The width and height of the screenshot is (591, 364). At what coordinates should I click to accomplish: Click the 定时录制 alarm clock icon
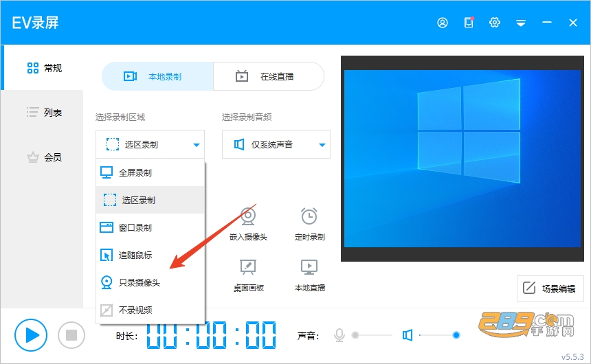click(309, 216)
